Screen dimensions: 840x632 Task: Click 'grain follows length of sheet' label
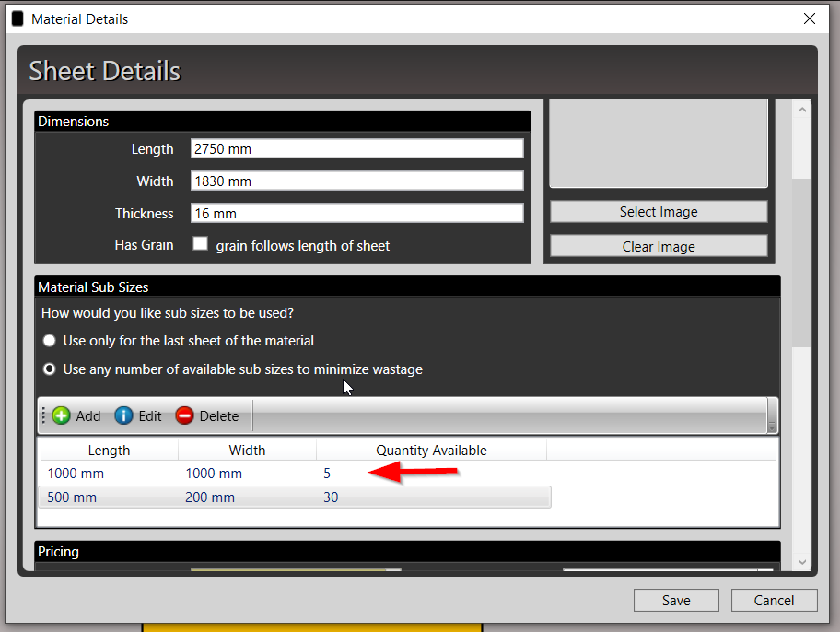[303, 245]
